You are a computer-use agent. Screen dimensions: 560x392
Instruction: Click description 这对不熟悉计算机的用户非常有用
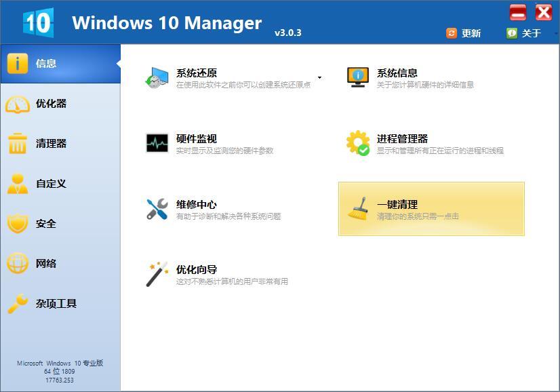point(232,281)
